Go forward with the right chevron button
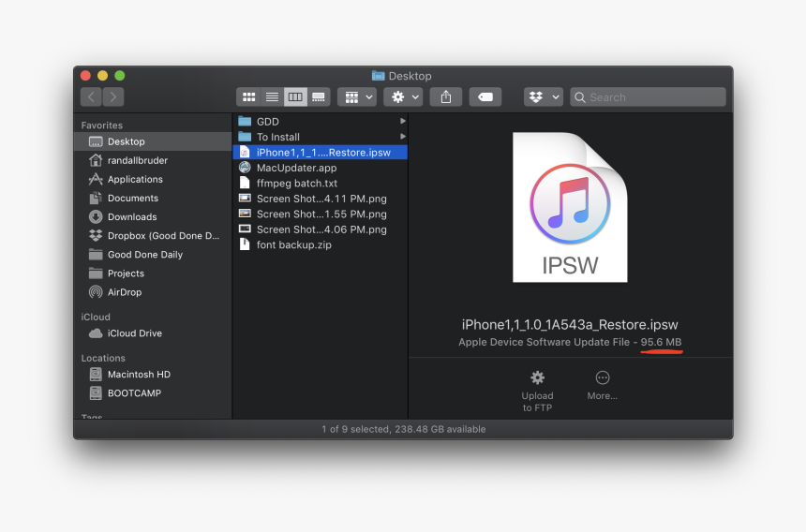 113,97
